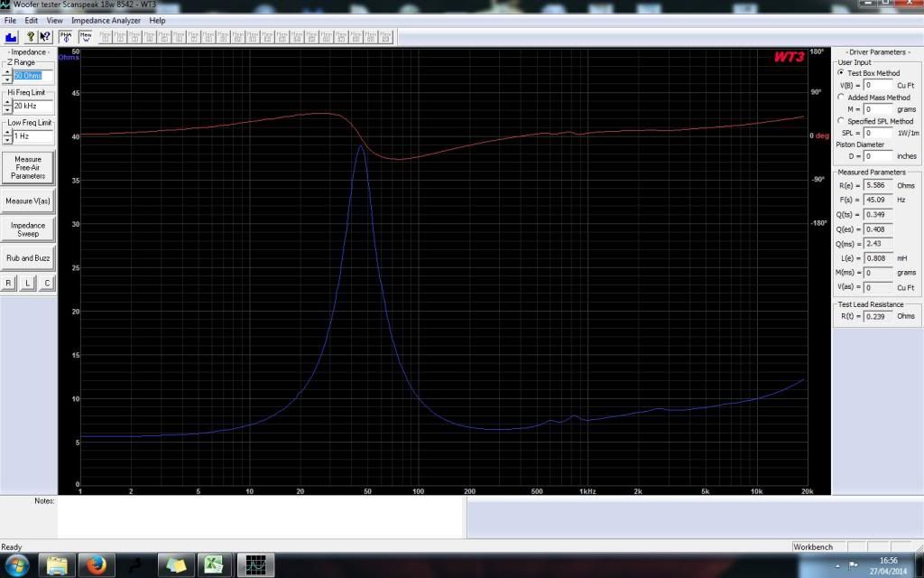Click the Q(ms) value 2.43

click(879, 244)
